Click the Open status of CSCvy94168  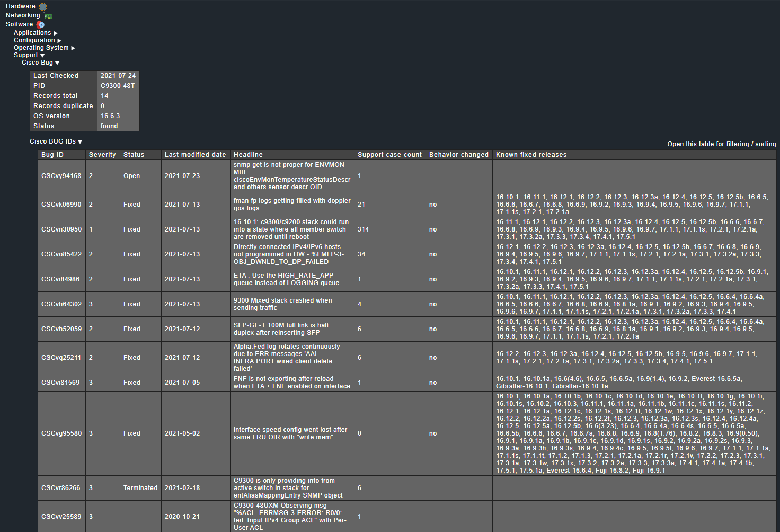point(132,176)
